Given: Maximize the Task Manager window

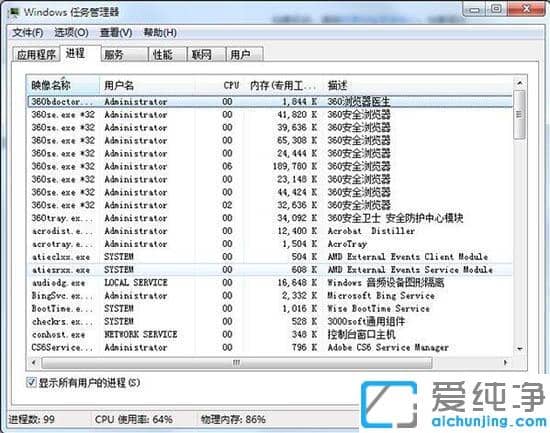Looking at the screenshot, I should (496, 9).
